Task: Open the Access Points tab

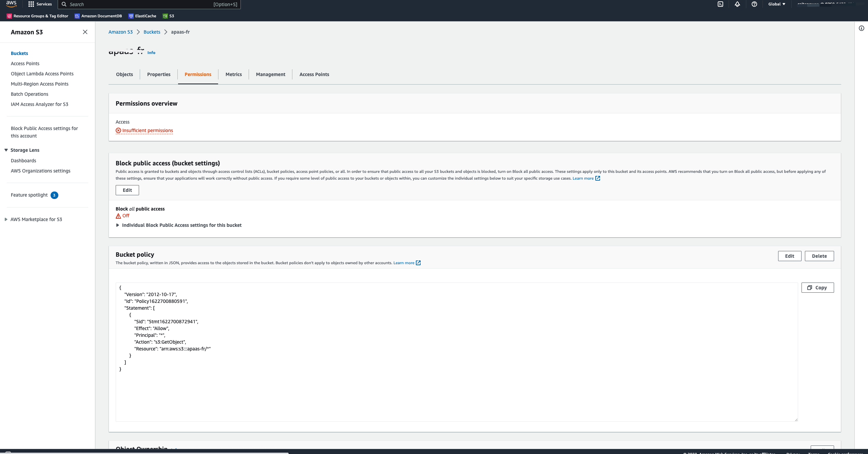Action: (x=314, y=74)
